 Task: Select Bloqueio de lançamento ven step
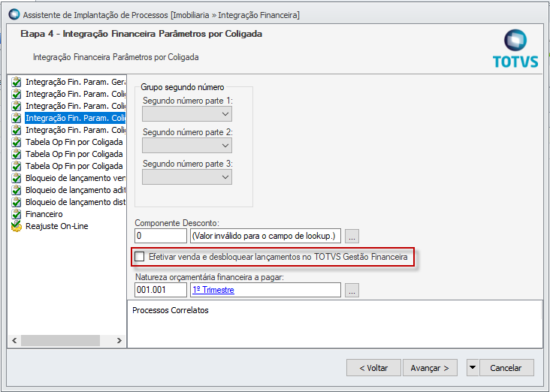coord(75,178)
